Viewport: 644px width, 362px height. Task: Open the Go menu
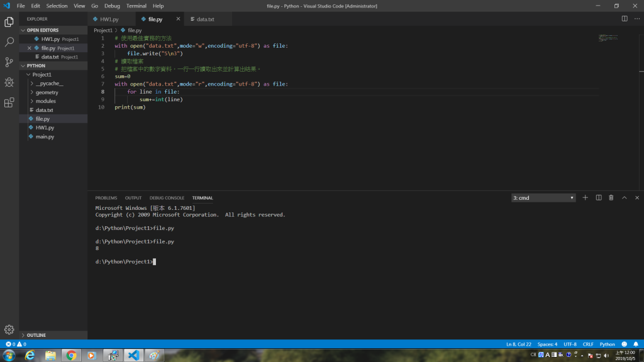94,6
